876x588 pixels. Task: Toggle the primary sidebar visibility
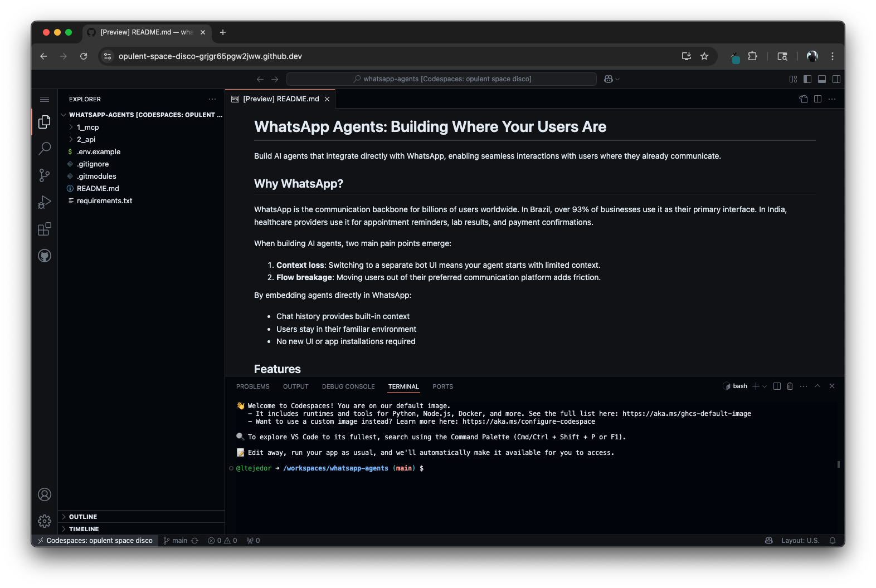[x=807, y=79]
